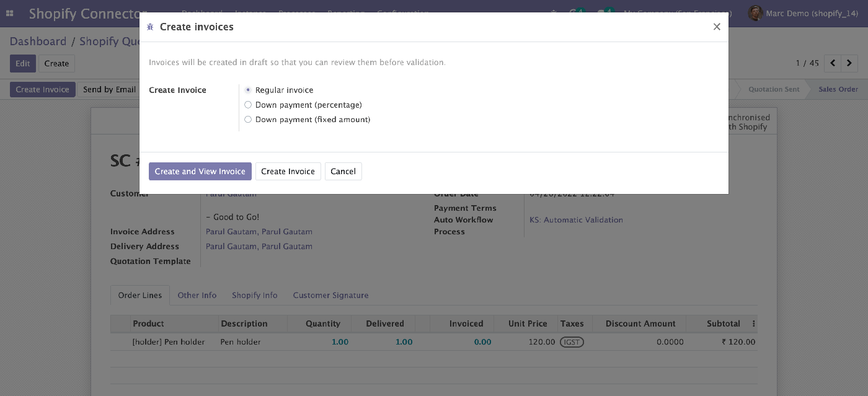Sort by the Quantity column header
Image resolution: width=868 pixels, height=396 pixels.
click(x=319, y=323)
